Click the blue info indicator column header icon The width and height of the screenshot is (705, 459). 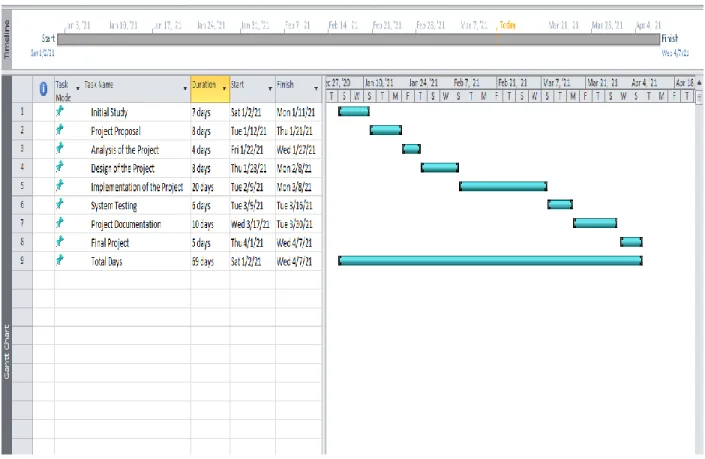43,89
